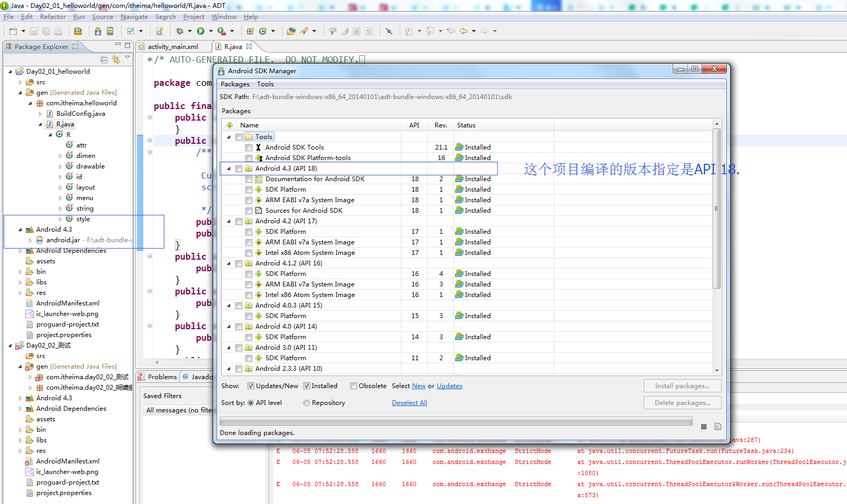The image size is (847, 504).
Task: Collapse Android 4.1.2 (API 16) group
Action: (229, 263)
